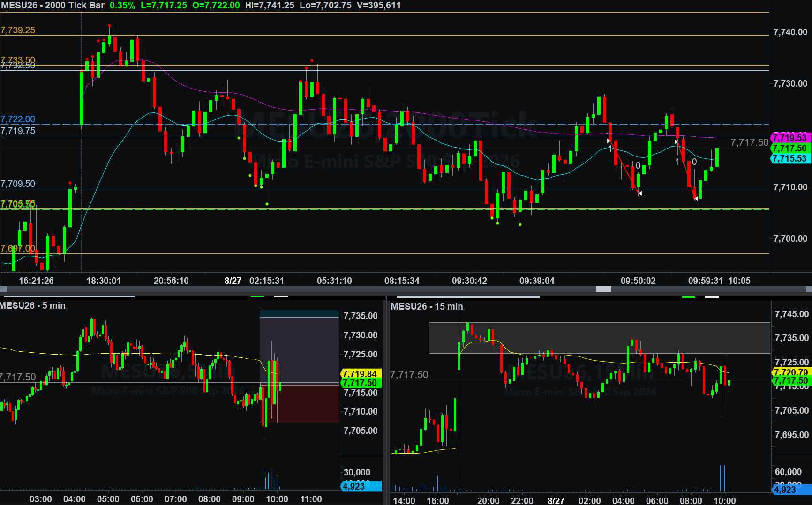Click the 7,740.00 price axis tick
Image resolution: width=812 pixels, height=505 pixels.
(790, 32)
